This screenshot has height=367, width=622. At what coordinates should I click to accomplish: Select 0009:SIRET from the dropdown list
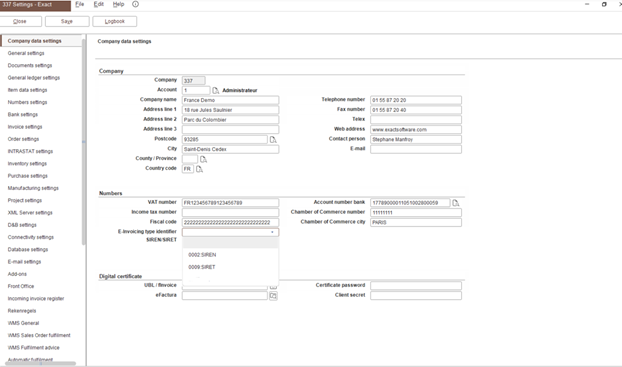tap(202, 267)
